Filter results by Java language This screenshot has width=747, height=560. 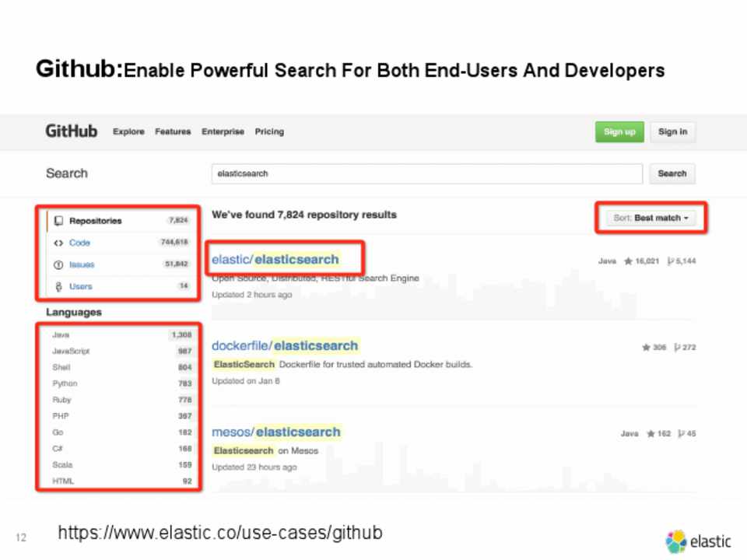point(61,334)
